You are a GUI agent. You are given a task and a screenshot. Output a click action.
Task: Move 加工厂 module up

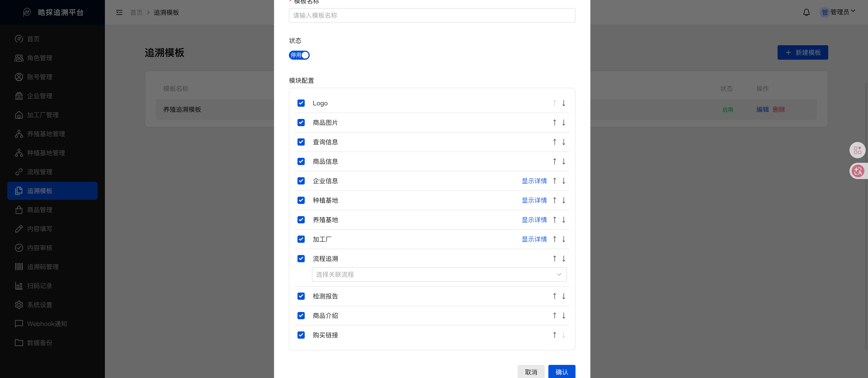554,239
